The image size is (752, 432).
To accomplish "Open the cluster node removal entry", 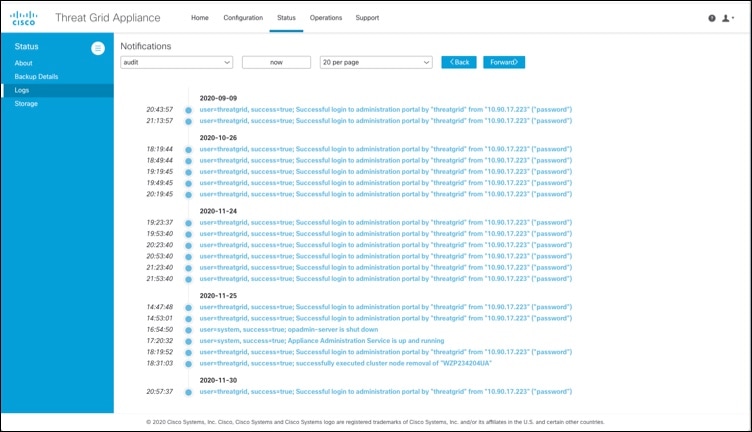I will [x=345, y=363].
